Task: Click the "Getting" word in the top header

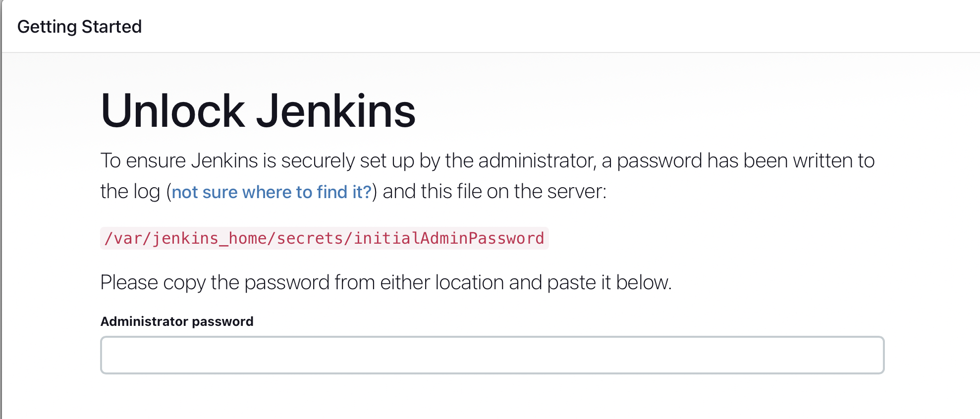Action: [x=47, y=27]
